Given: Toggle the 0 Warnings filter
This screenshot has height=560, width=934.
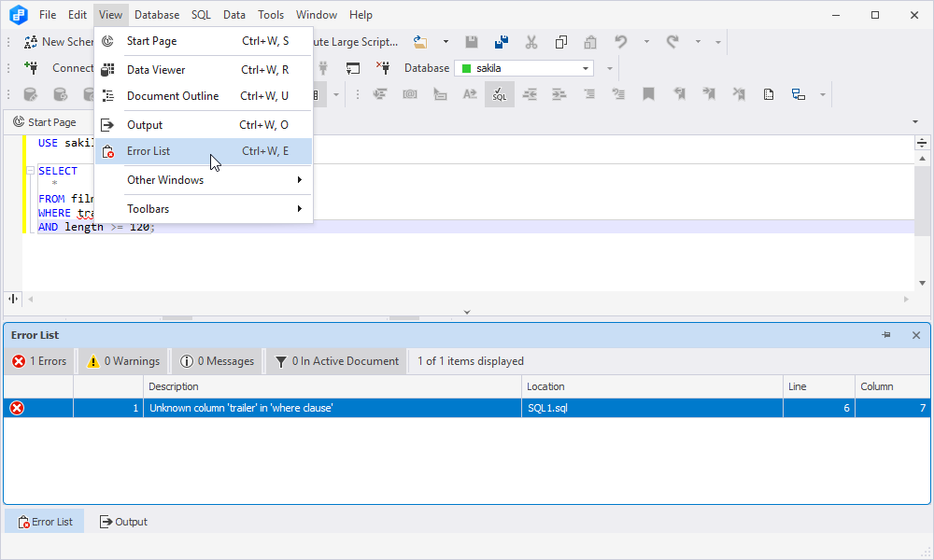Looking at the screenshot, I should click(123, 361).
